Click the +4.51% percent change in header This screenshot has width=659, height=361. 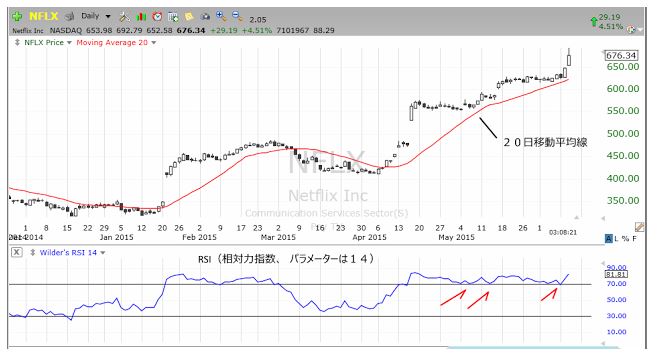(257, 31)
